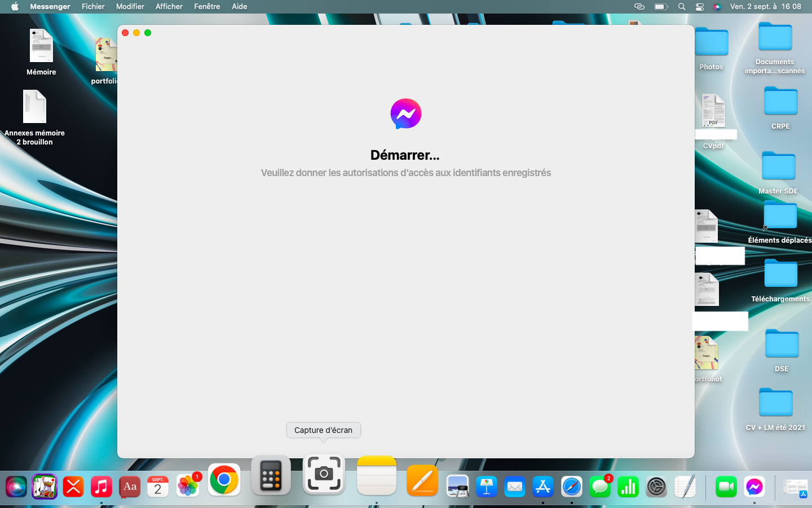Click the Messenger icon in the Dock
This screenshot has height=508, width=812.
[x=754, y=487]
